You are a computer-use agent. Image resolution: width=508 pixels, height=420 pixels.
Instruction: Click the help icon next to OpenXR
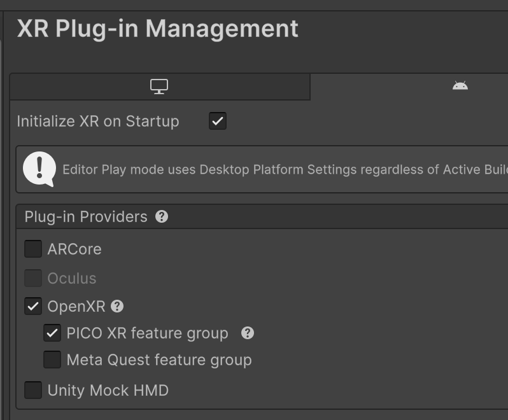point(117,306)
